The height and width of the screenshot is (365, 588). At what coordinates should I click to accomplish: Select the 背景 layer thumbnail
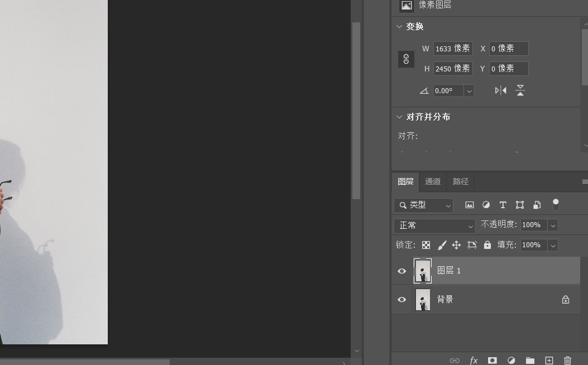click(x=423, y=299)
